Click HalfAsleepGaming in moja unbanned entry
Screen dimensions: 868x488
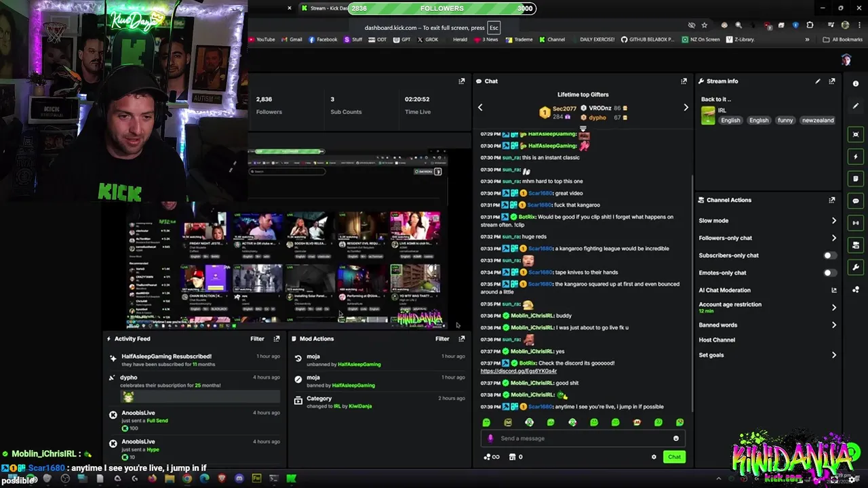tap(359, 365)
